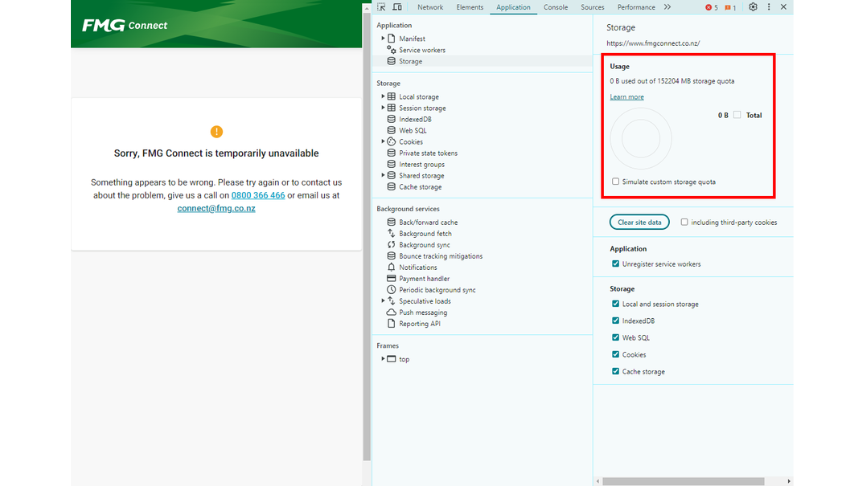The height and width of the screenshot is (486, 864).
Task: Click the Cache storage icon
Action: (x=391, y=187)
